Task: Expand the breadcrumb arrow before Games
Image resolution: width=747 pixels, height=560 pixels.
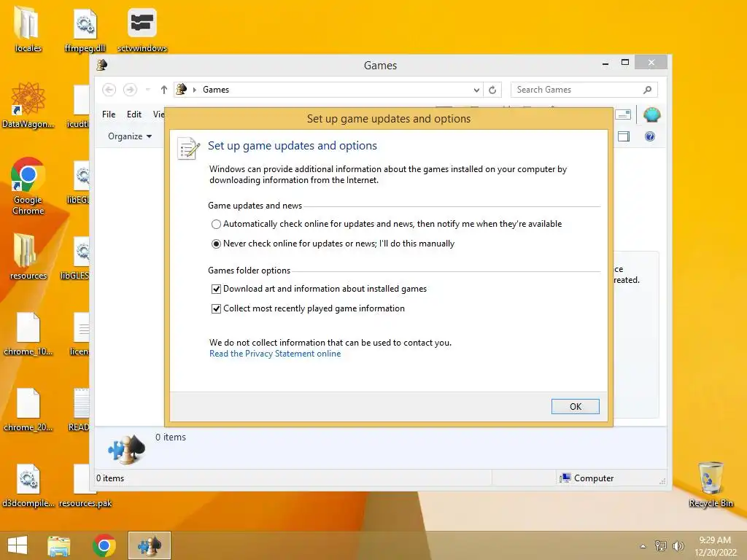Action: click(x=194, y=90)
